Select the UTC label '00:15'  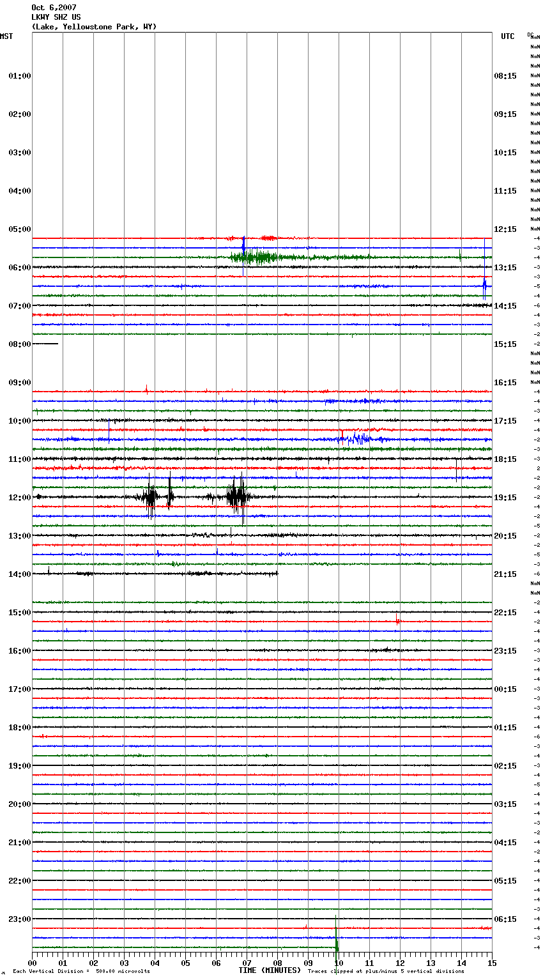505,689
